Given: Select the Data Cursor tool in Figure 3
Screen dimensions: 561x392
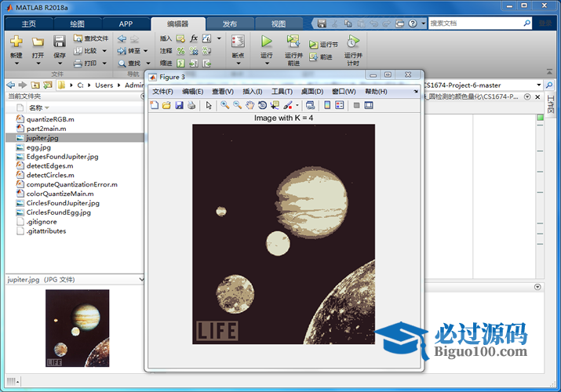Looking at the screenshot, I should 275,105.
